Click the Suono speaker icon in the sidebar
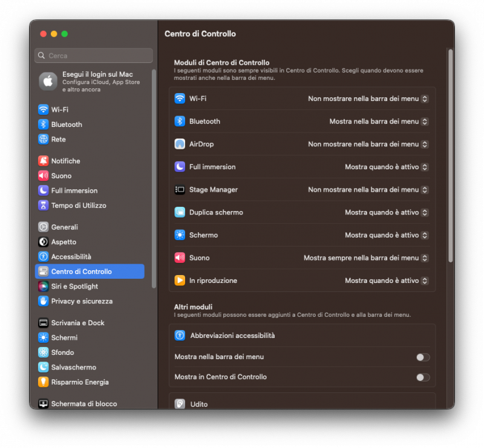Viewport: 484px width, 448px height. click(43, 175)
